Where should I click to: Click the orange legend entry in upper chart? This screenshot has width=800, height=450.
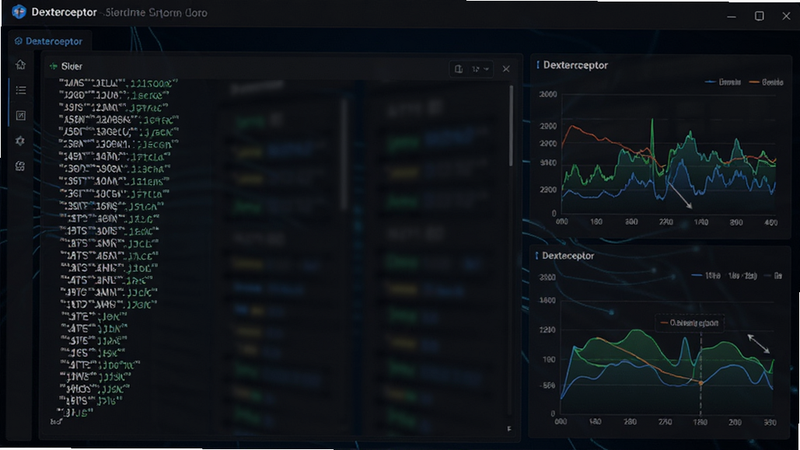click(x=766, y=82)
